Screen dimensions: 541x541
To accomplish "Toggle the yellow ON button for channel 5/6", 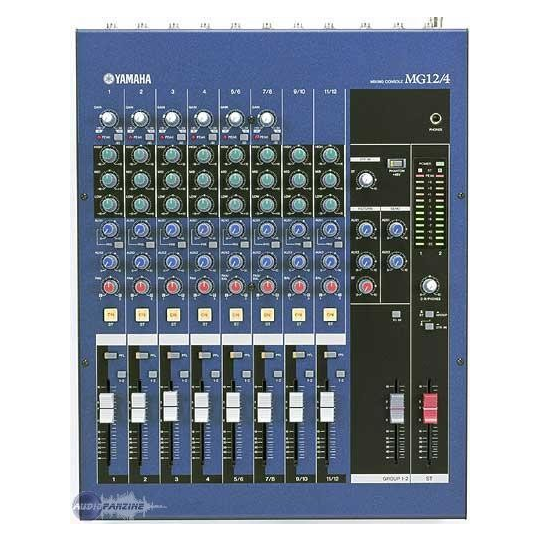I will 236,314.
